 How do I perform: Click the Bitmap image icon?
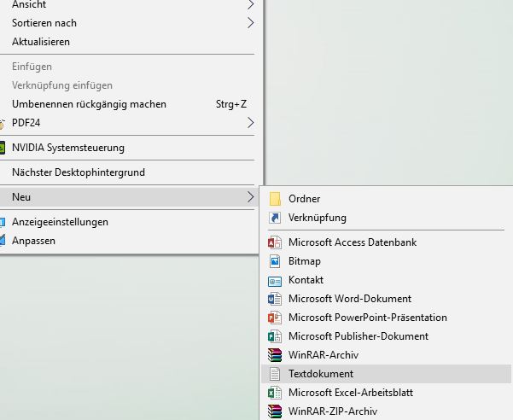point(275,261)
